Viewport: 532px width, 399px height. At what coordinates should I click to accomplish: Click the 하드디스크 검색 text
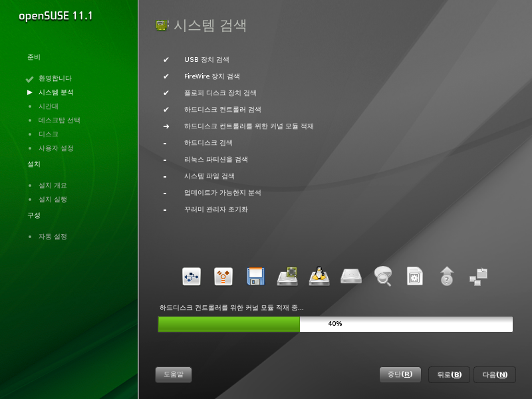(x=208, y=143)
